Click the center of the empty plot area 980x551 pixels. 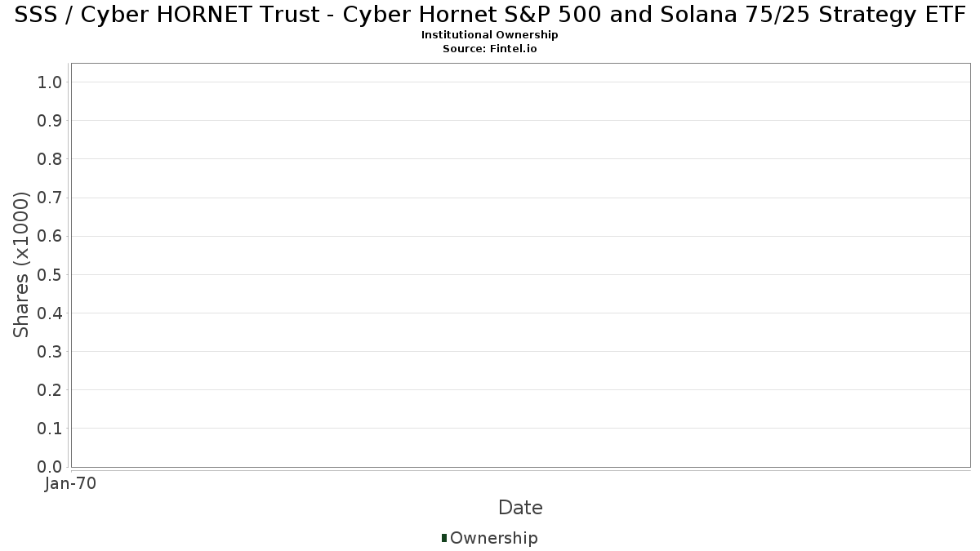coord(520,264)
